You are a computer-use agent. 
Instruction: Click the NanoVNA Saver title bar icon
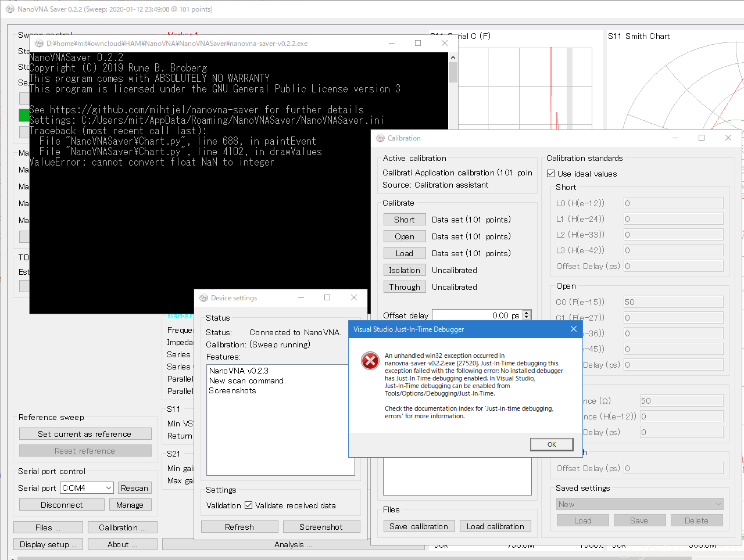[x=10, y=9]
